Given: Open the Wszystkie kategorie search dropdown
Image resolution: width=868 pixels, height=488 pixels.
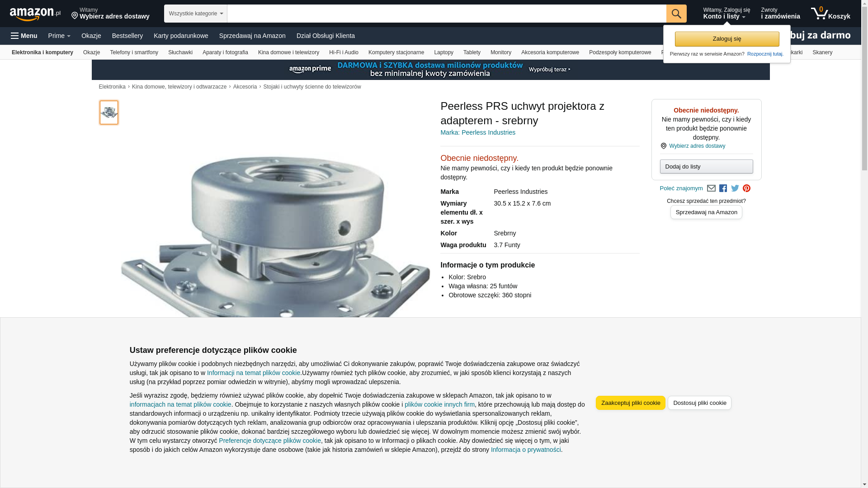Looking at the screenshot, I should pyautogui.click(x=196, y=14).
